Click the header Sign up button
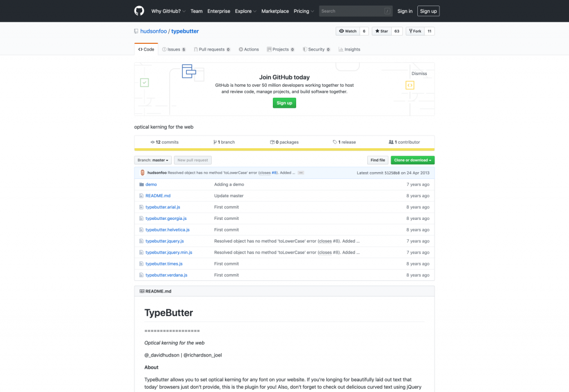The height and width of the screenshot is (392, 569). 428,11
